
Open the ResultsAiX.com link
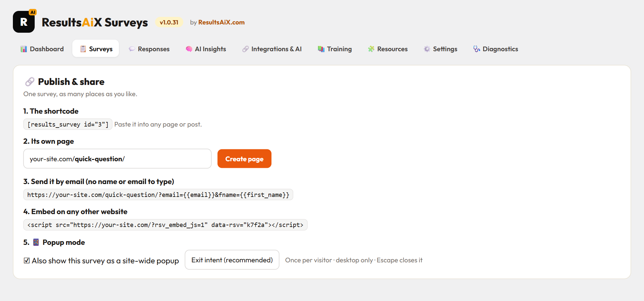pos(221,22)
